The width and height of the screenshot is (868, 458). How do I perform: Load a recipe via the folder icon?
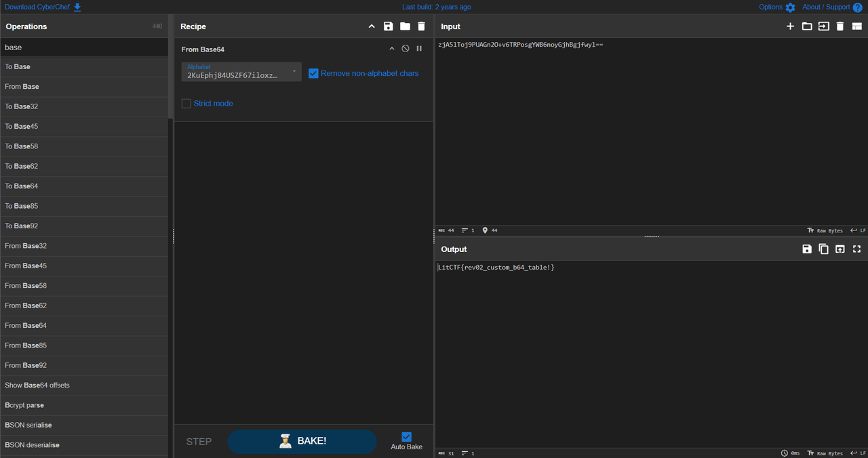click(x=405, y=26)
